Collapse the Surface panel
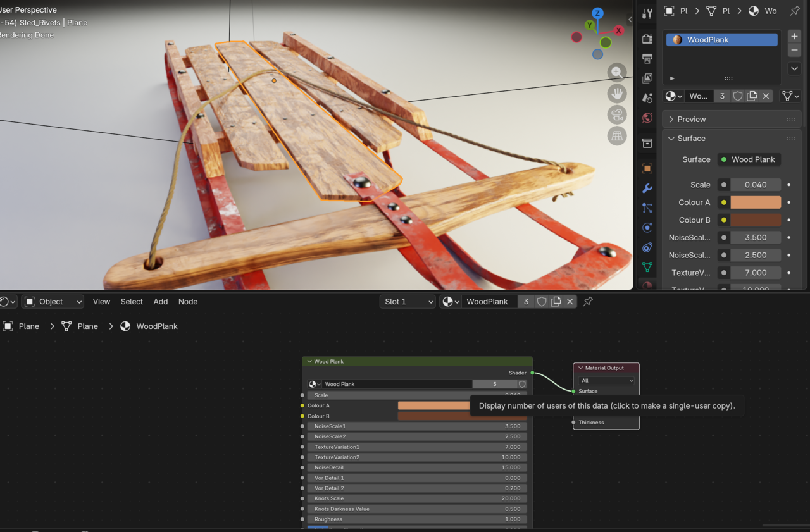The height and width of the screenshot is (532, 810). (x=691, y=138)
